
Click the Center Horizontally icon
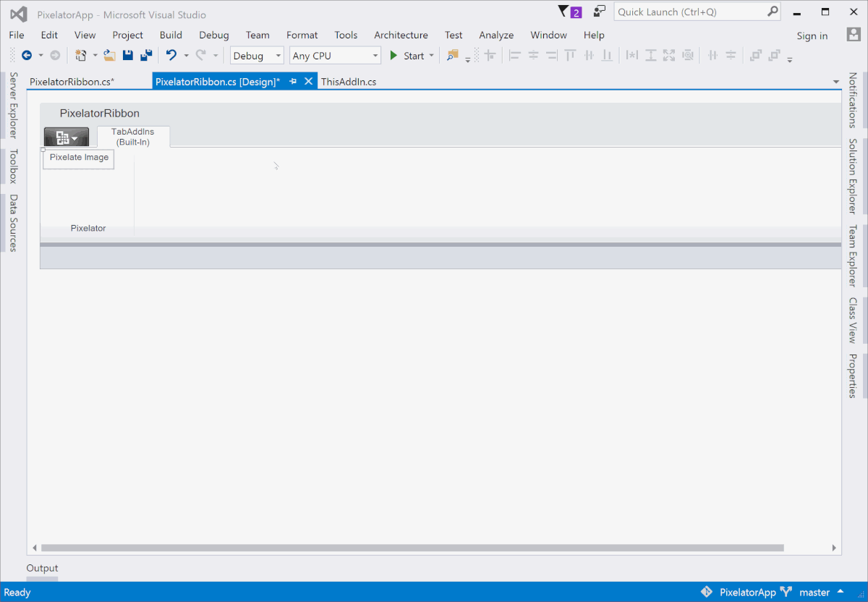(712, 56)
